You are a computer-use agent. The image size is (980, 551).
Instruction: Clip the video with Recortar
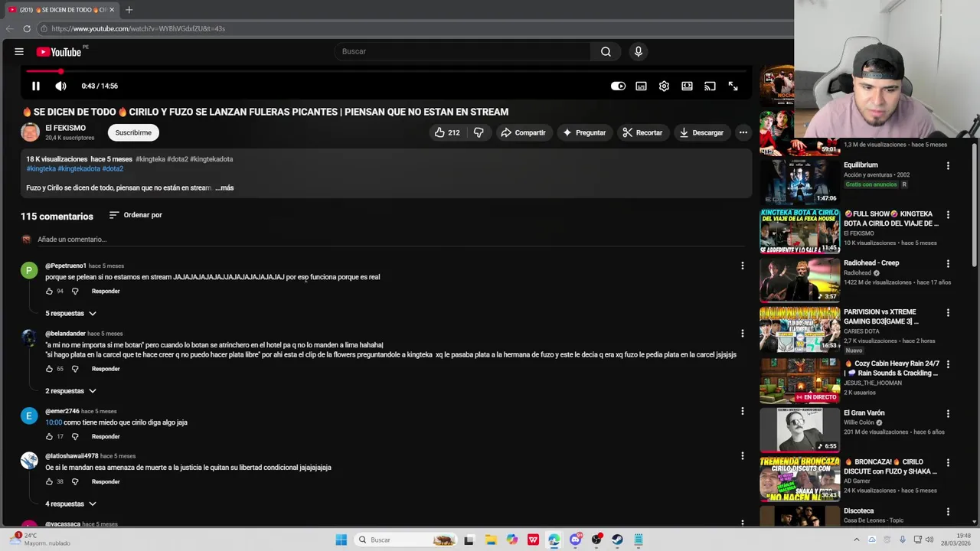coord(642,132)
